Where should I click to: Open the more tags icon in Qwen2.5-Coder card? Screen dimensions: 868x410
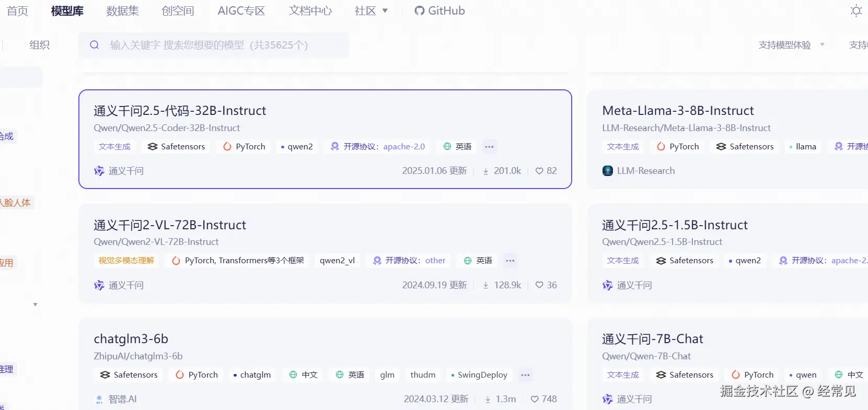(489, 147)
